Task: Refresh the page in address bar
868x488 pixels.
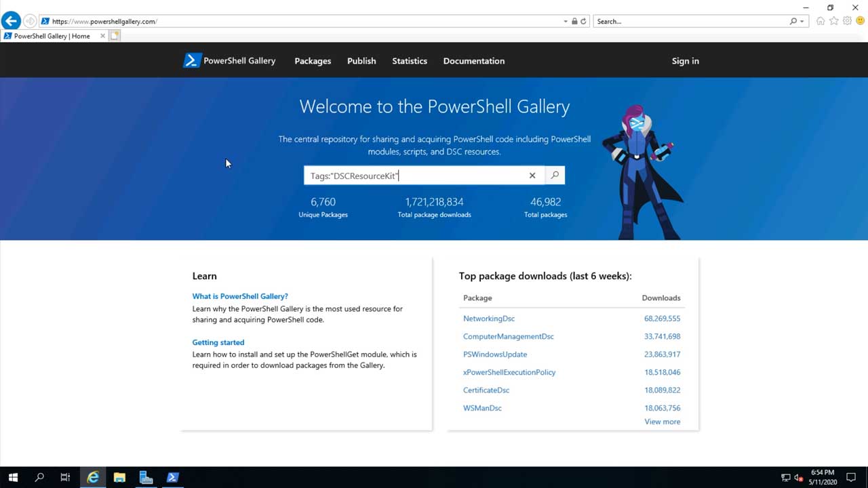Action: (x=583, y=22)
